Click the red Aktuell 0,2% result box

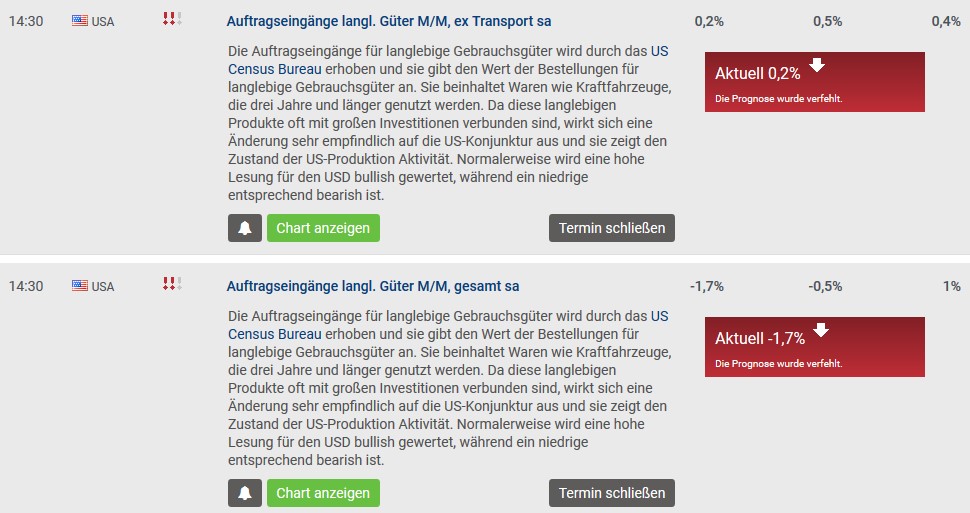pos(814,82)
